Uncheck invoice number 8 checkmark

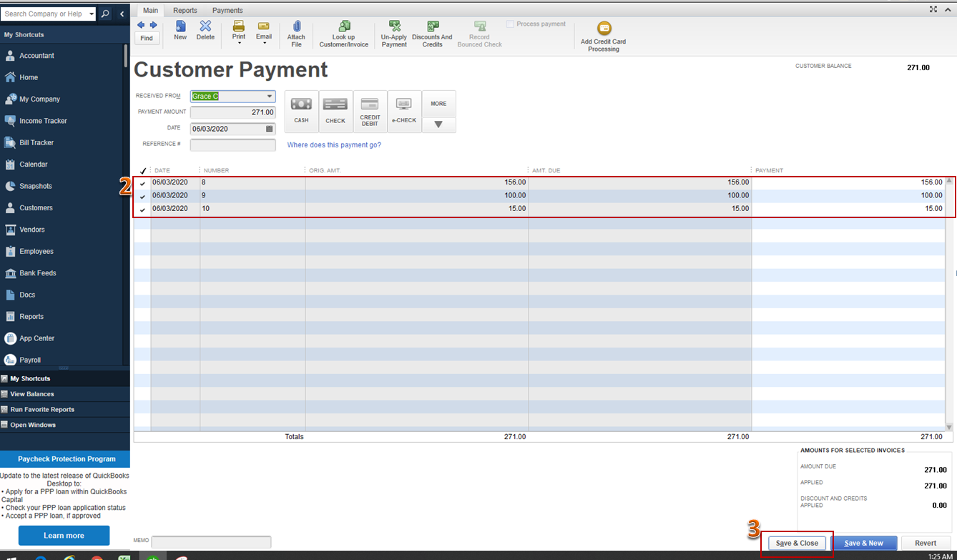pyautogui.click(x=142, y=184)
